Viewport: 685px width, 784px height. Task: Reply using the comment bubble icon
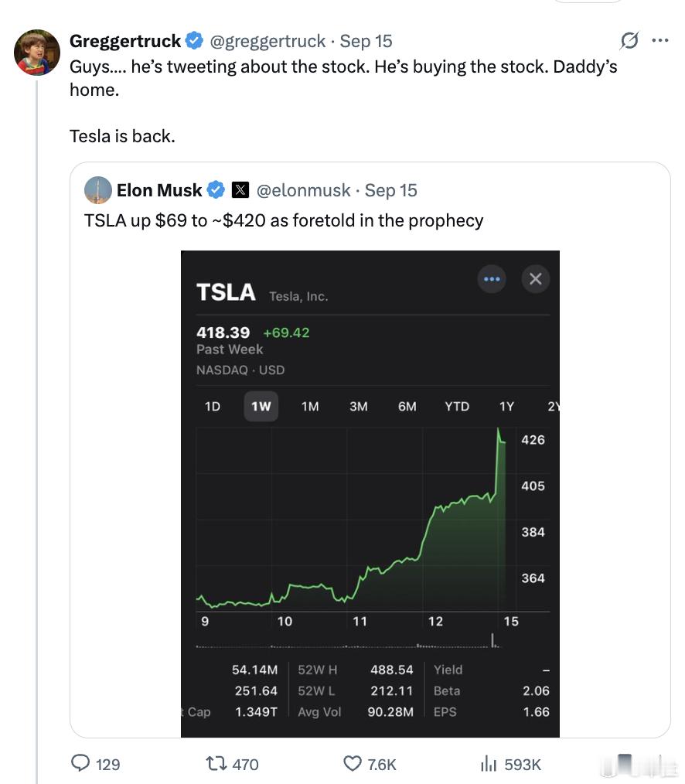point(80,763)
